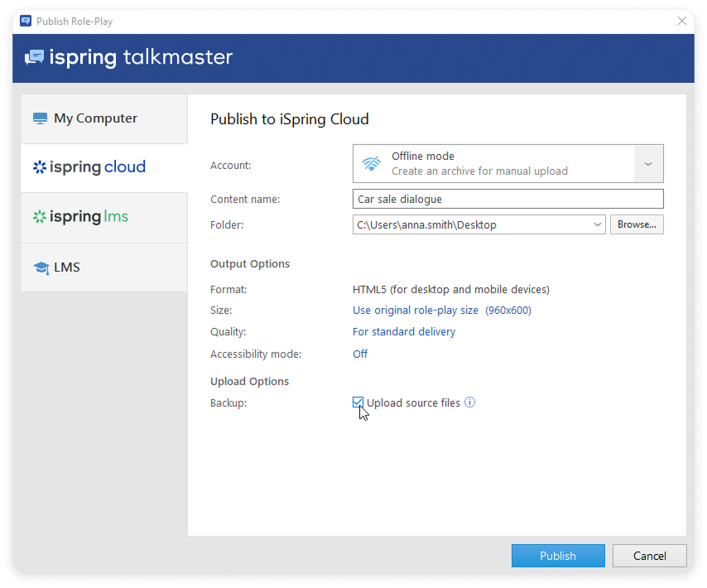The height and width of the screenshot is (588, 707).
Task: Click Browse to choose a folder
Action: click(637, 224)
